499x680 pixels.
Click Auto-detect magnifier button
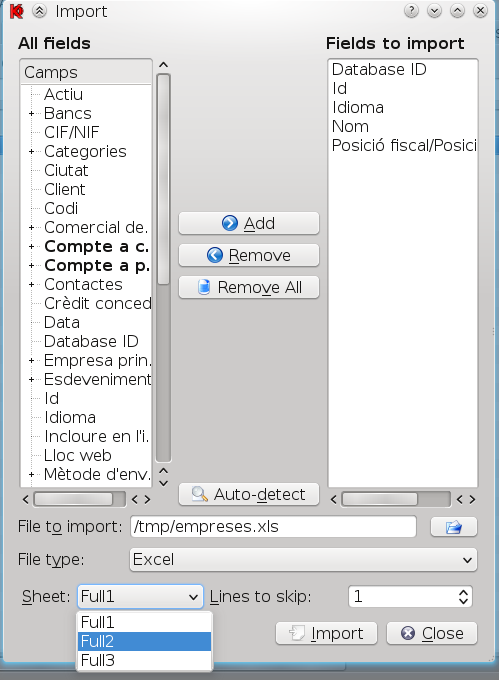[249, 494]
